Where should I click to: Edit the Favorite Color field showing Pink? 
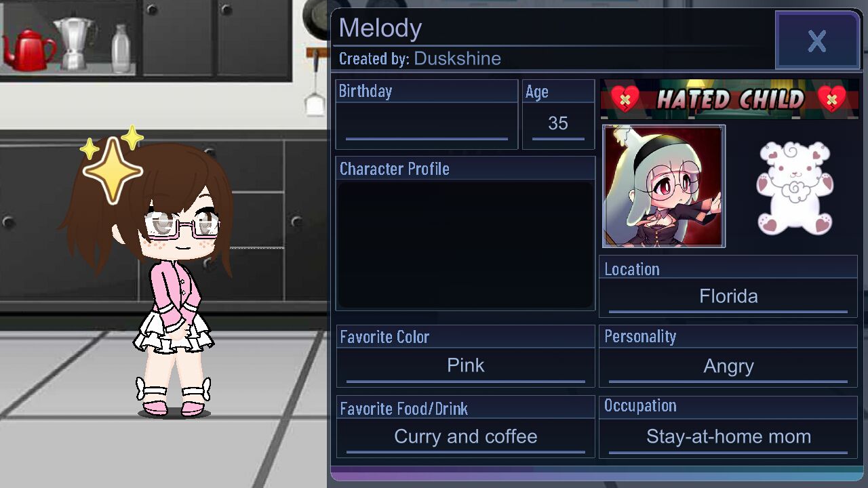pos(466,367)
